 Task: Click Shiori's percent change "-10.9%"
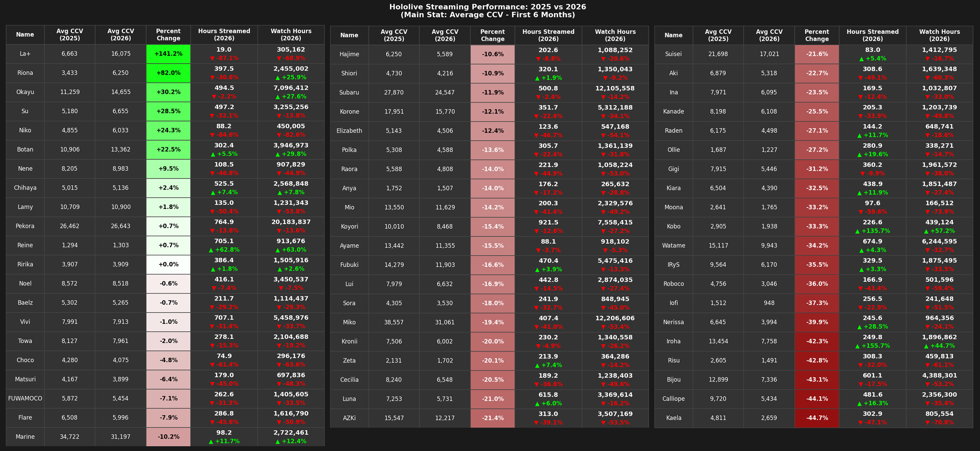pyautogui.click(x=493, y=73)
